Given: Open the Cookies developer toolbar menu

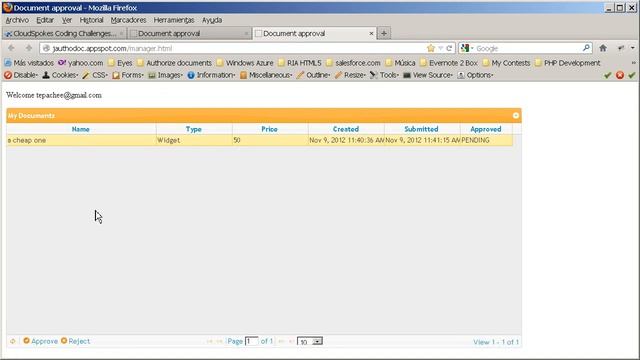Looking at the screenshot, I should point(60,75).
